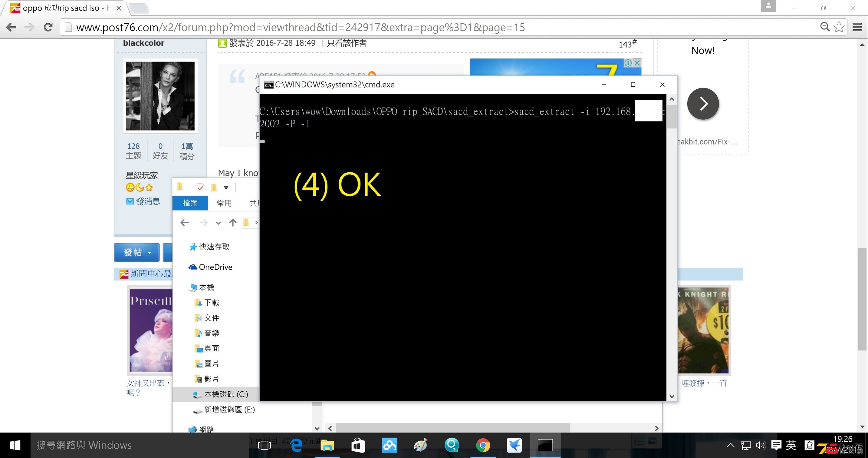Open Chrome's hamburger menu
This screenshot has height=458, width=868.
pyautogui.click(x=857, y=27)
